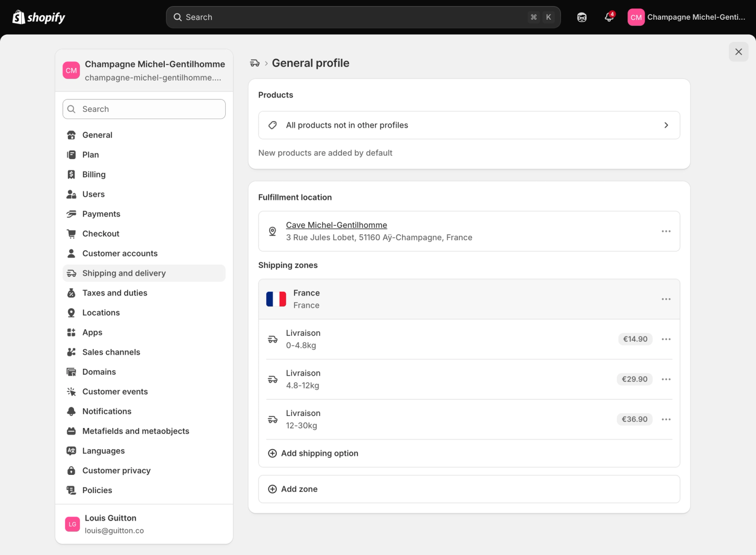Go to General settings
This screenshot has height=555, width=756.
[x=144, y=135]
